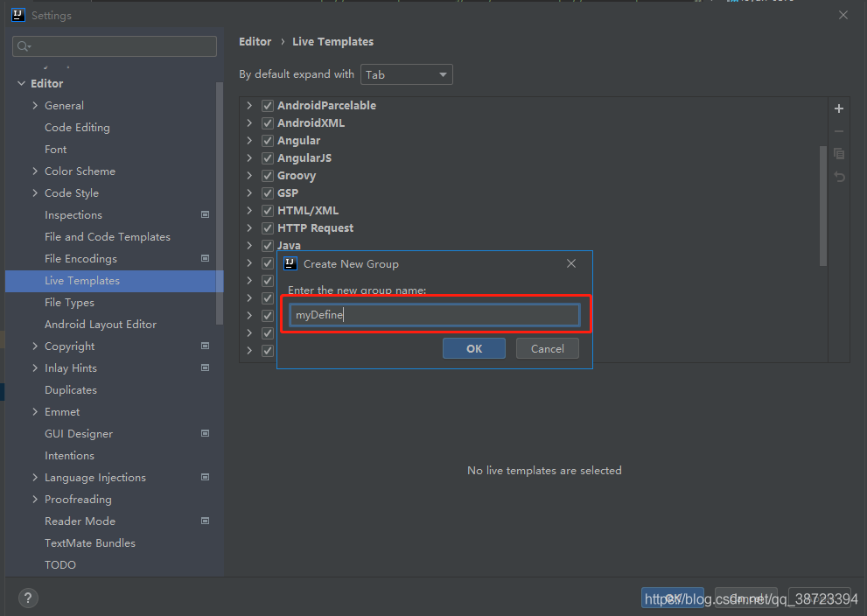Expand the HTTP Request template group

(x=249, y=228)
